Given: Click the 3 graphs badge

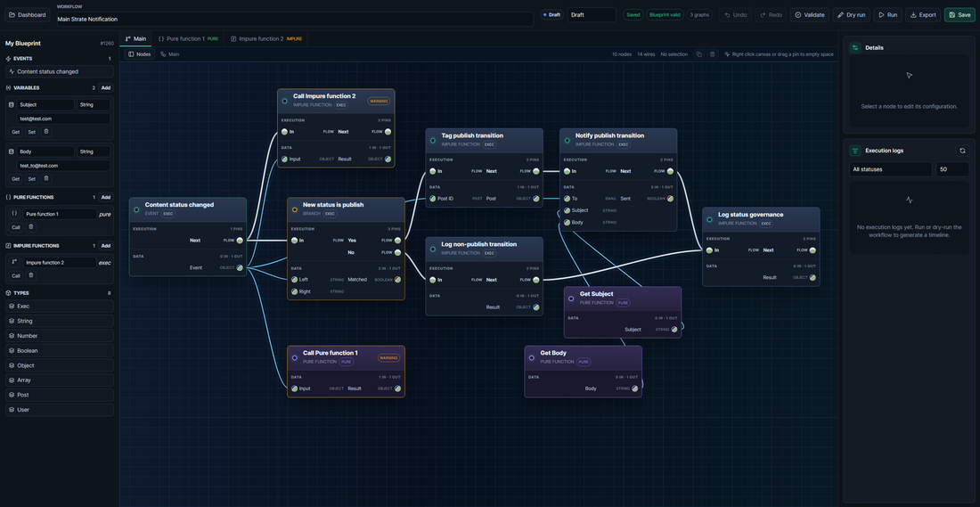Looking at the screenshot, I should coord(700,14).
